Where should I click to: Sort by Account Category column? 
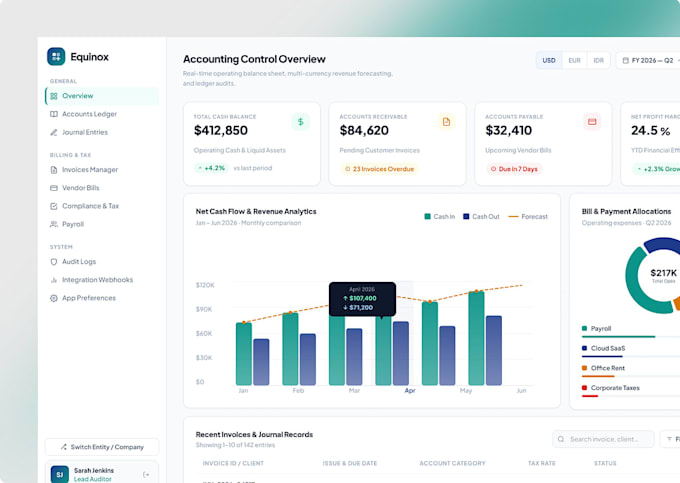point(452,463)
